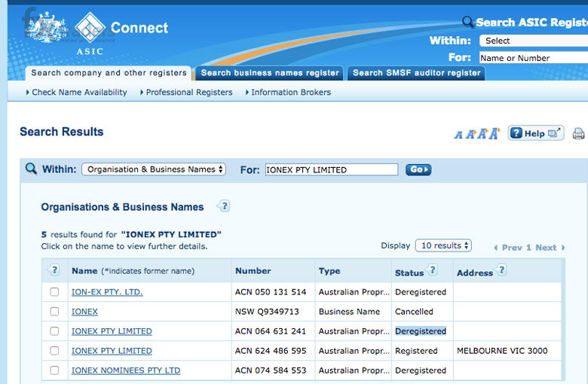Viewport: 588px width, 384px height.
Task: Open registered IONEX PTY LIMITED link
Action: pos(112,351)
